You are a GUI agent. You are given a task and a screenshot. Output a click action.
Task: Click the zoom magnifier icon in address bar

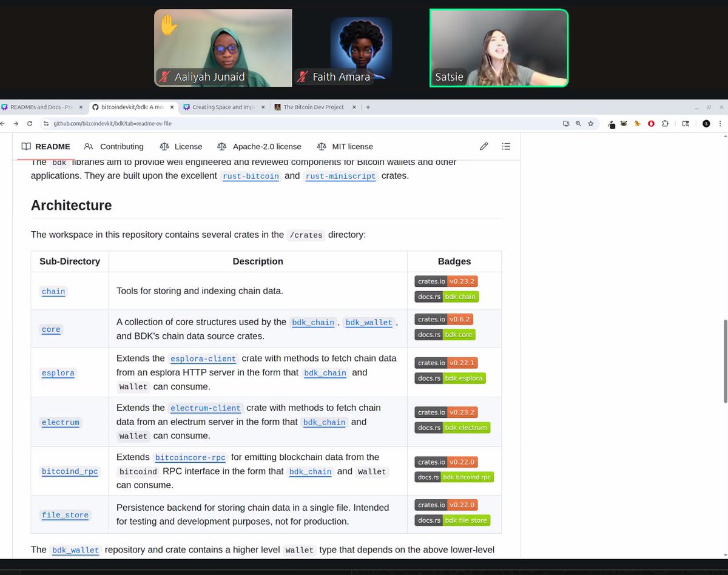coord(578,123)
